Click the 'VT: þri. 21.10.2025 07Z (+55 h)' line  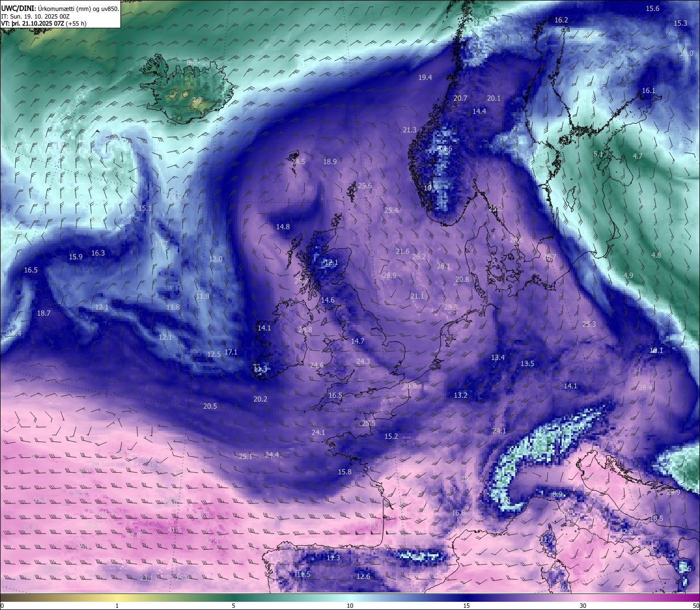coord(44,24)
